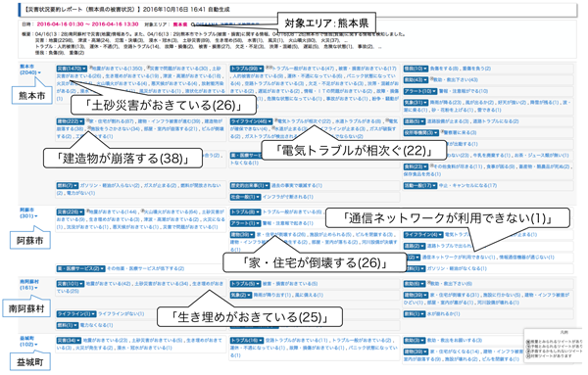The width and height of the screenshot is (588, 375).
Task: Open link 空路トラブルがおきている(11) under 益城町
Action: (x=297, y=341)
